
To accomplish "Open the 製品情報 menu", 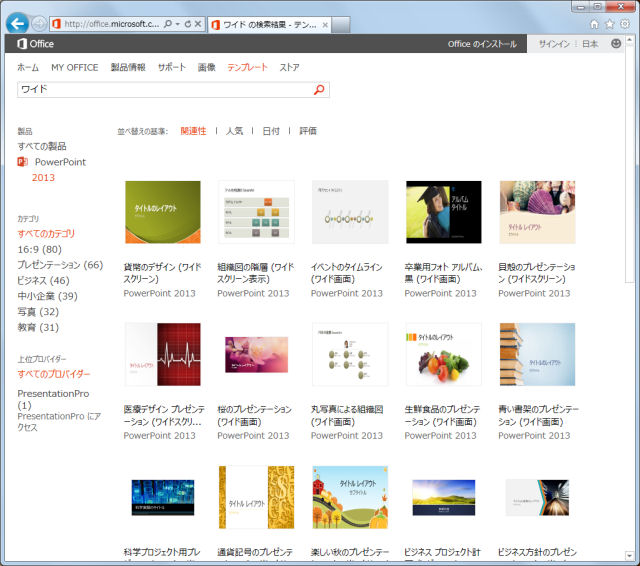I will (128, 67).
